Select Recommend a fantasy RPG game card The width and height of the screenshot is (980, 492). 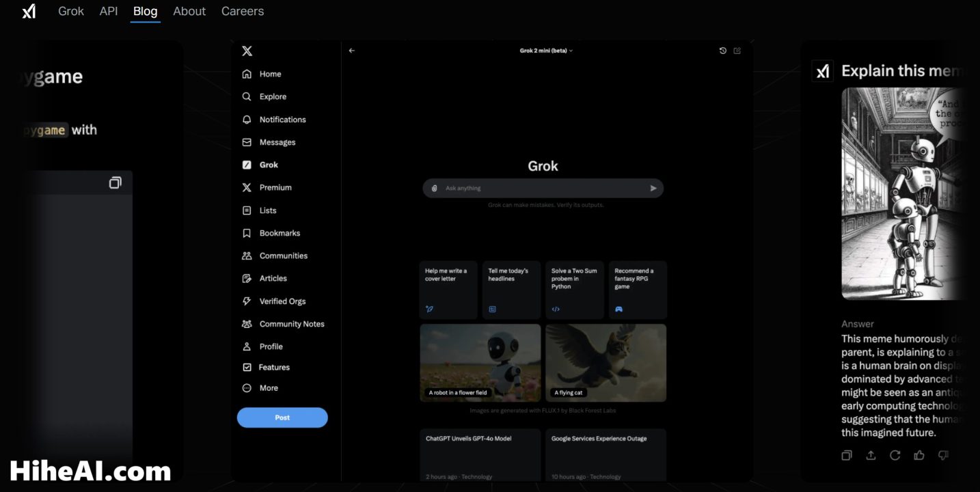(x=638, y=290)
